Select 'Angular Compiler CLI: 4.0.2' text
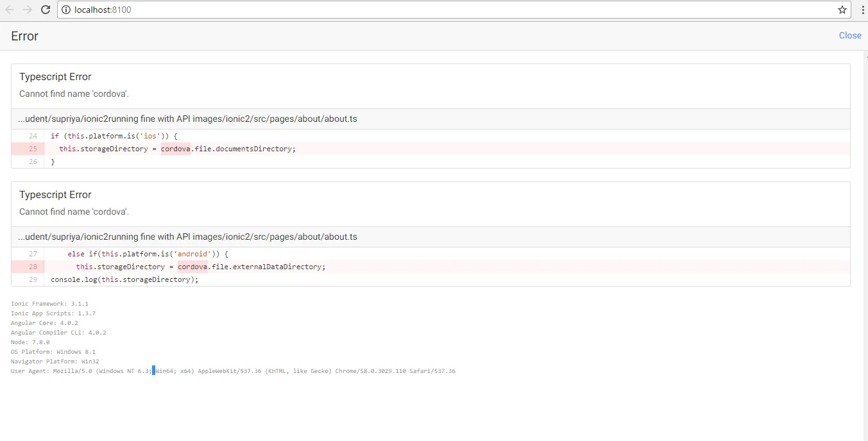868x441 pixels. click(x=58, y=333)
